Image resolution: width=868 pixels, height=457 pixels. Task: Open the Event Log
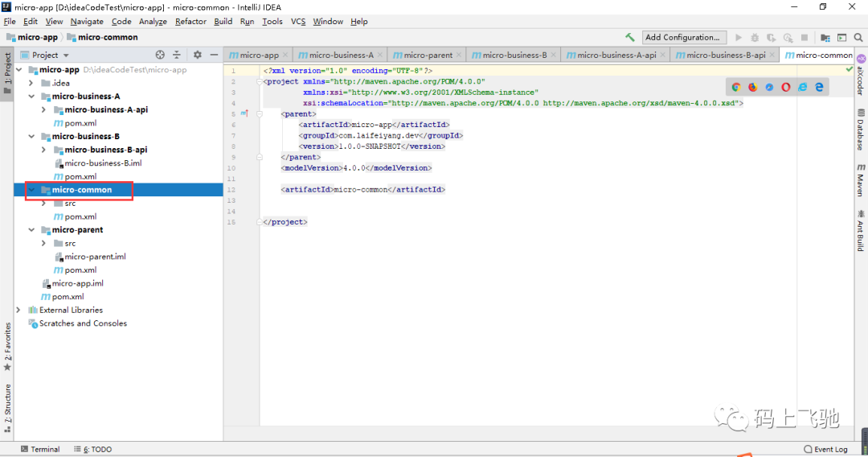tap(825, 449)
